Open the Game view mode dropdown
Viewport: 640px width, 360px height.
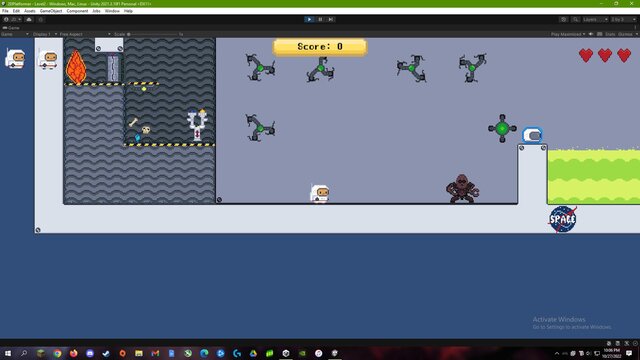[x=15, y=34]
